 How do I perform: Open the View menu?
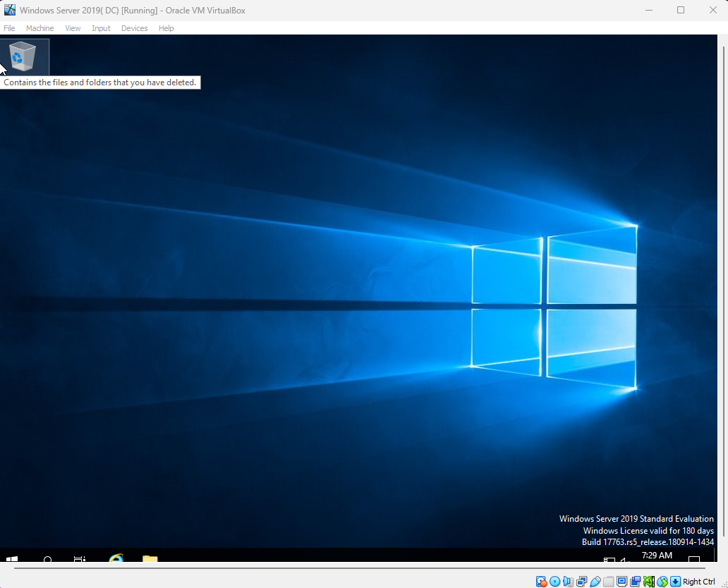coord(73,28)
